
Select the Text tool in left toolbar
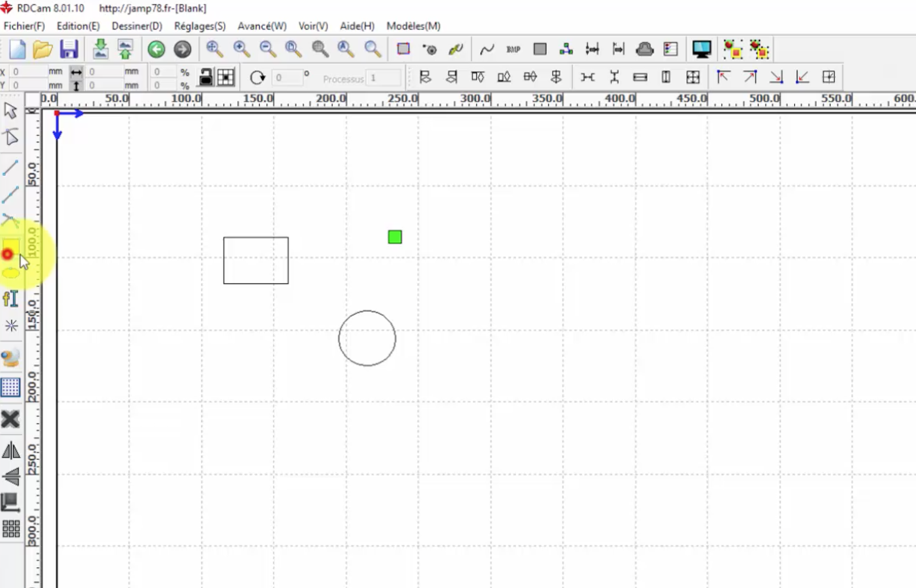[x=11, y=299]
